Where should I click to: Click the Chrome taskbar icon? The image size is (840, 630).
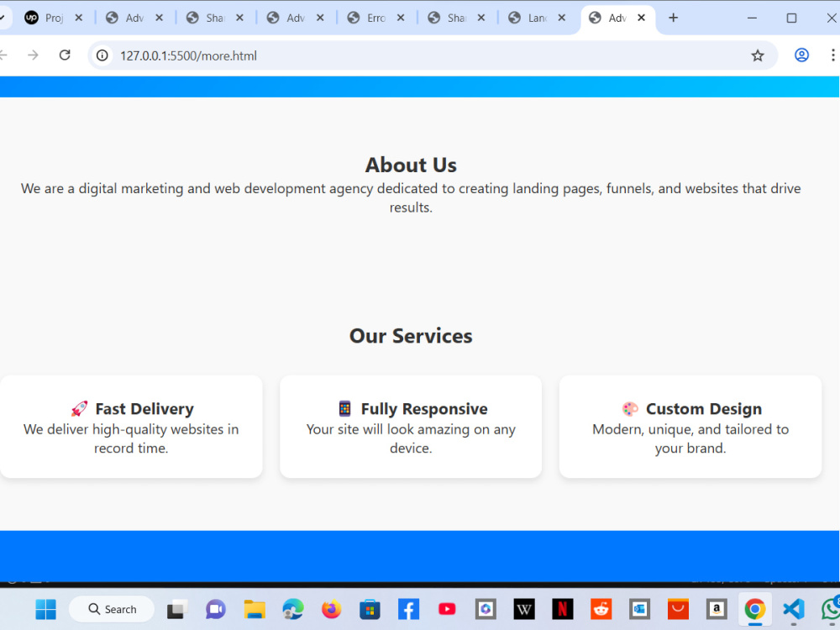coord(755,609)
